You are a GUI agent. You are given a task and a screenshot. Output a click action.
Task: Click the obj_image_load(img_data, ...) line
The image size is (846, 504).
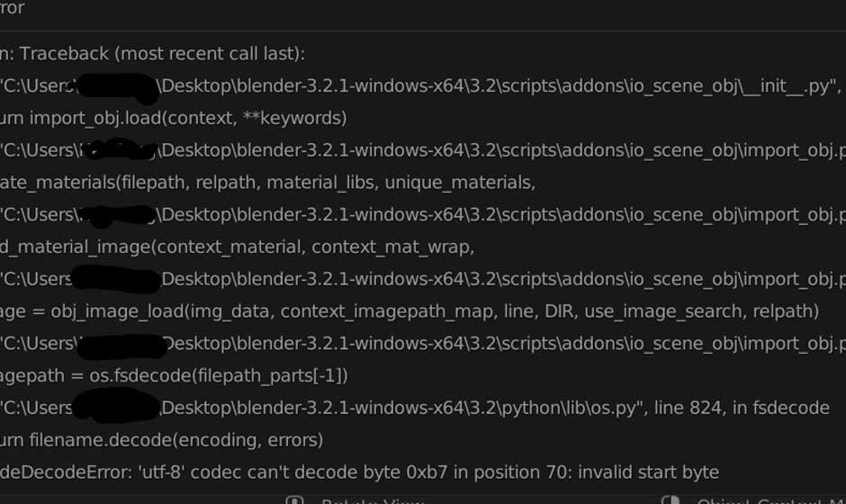409,311
